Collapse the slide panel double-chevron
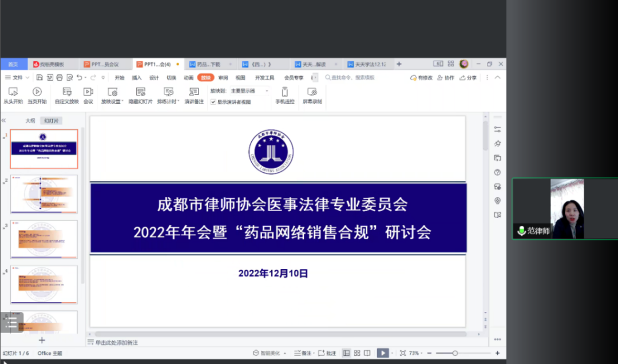The image size is (618, 364). 3,120
